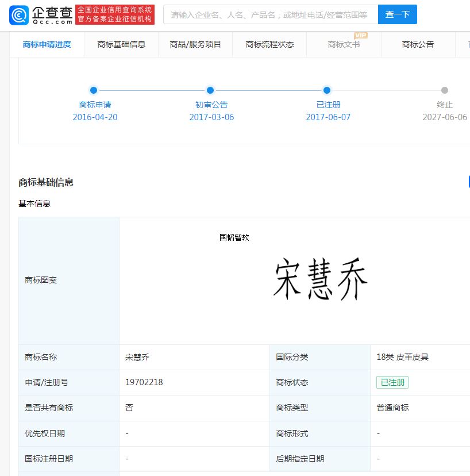The width and height of the screenshot is (470, 476).
Task: Click the Qcc.com logo icon
Action: [19, 15]
